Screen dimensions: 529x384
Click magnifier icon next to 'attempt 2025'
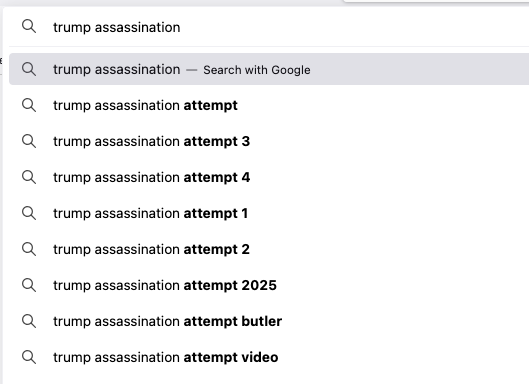(29, 285)
